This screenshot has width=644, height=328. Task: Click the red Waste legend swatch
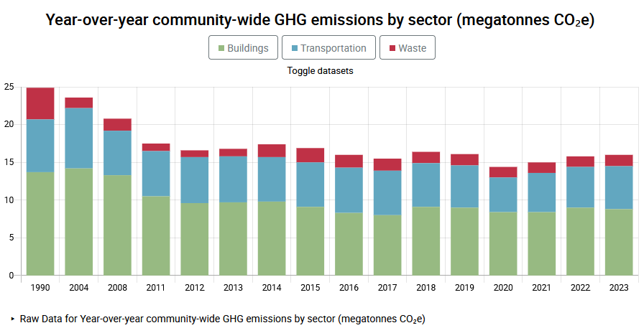click(x=392, y=48)
